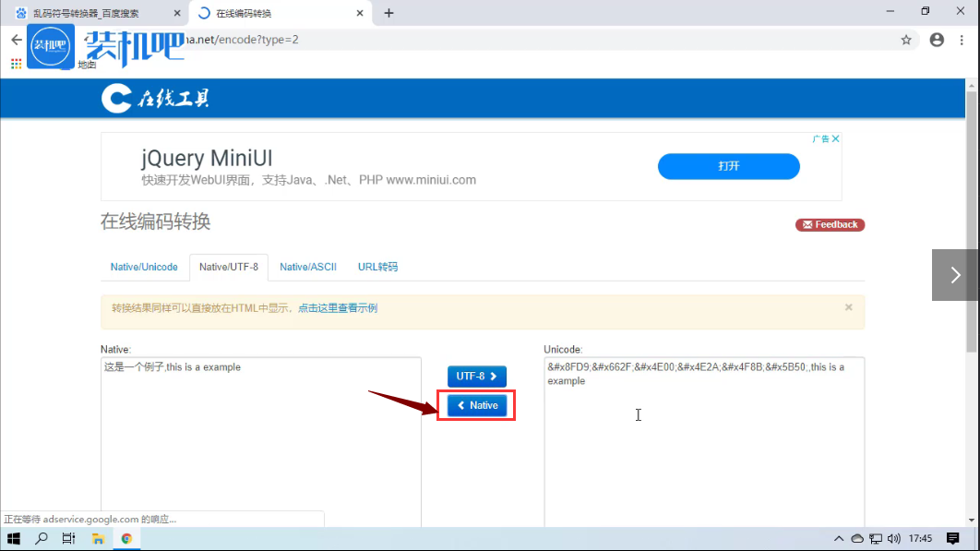The image size is (980, 551).
Task: Open Task View on the taskbar
Action: click(x=69, y=538)
